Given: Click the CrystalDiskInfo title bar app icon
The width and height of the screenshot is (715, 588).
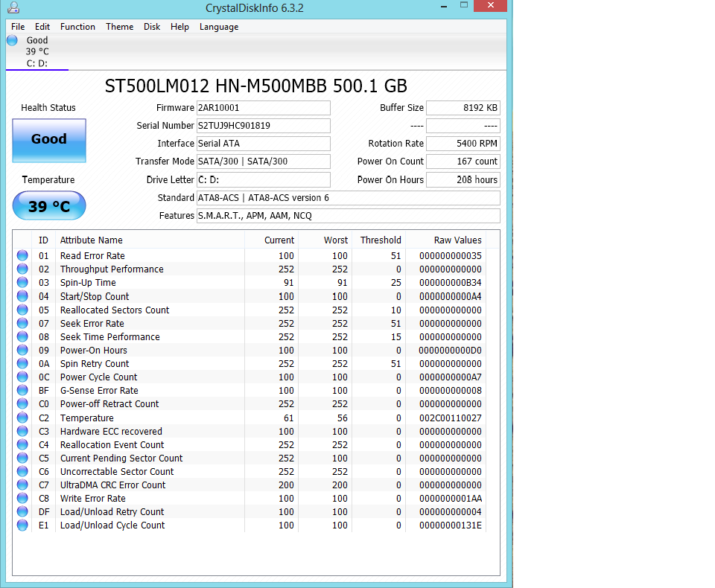Looking at the screenshot, I should pos(13,7).
